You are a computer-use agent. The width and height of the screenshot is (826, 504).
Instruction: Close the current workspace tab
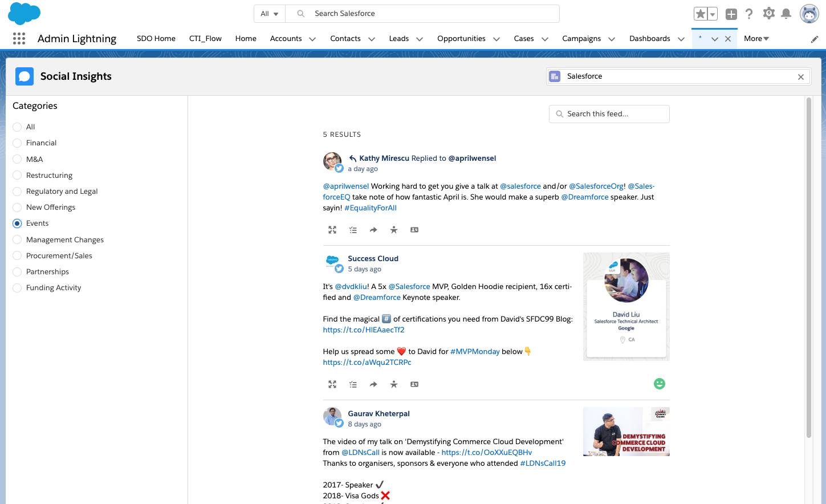[x=728, y=39]
